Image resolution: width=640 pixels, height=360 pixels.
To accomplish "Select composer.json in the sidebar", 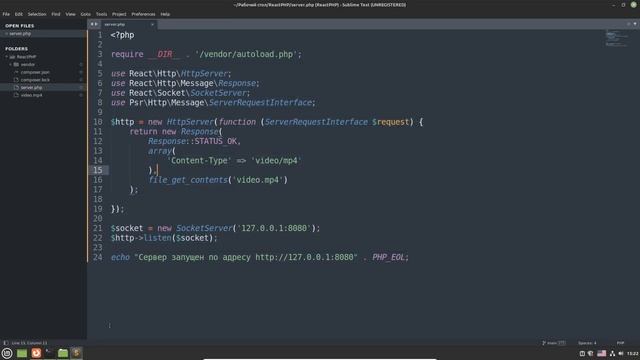I will [x=35, y=72].
